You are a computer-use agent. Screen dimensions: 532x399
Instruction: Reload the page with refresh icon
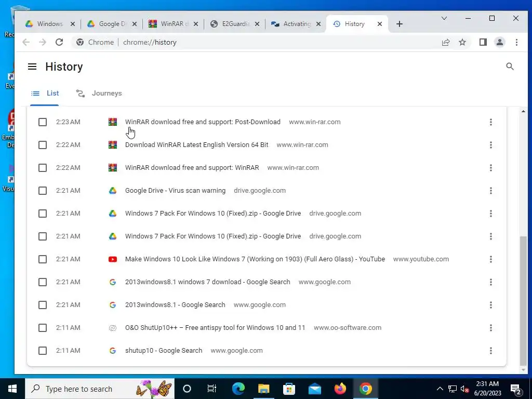pyautogui.click(x=59, y=42)
